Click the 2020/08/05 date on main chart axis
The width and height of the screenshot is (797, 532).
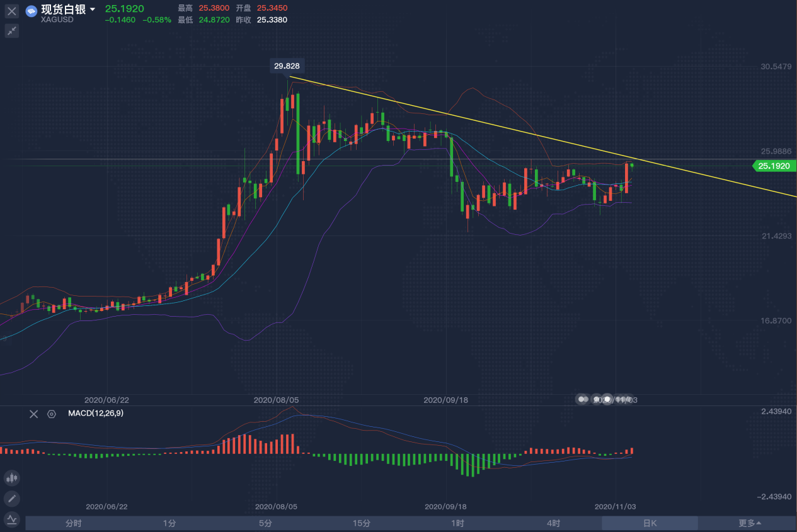pyautogui.click(x=275, y=400)
